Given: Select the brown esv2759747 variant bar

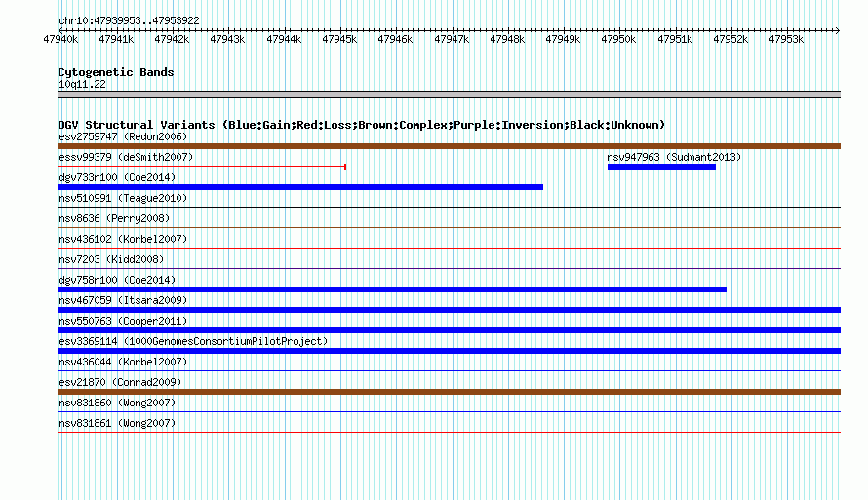Looking at the screenshot, I should coord(449,146).
